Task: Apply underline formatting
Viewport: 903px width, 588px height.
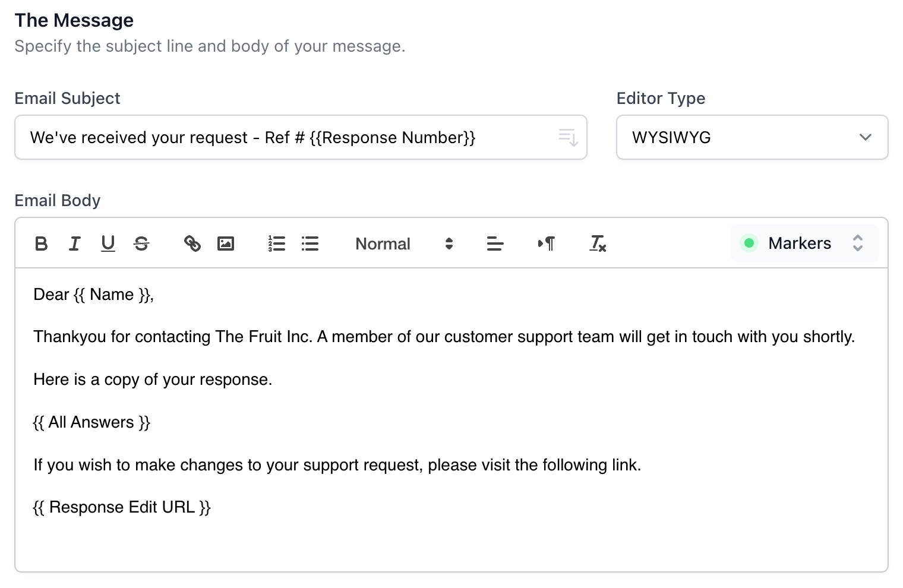Action: 108,244
